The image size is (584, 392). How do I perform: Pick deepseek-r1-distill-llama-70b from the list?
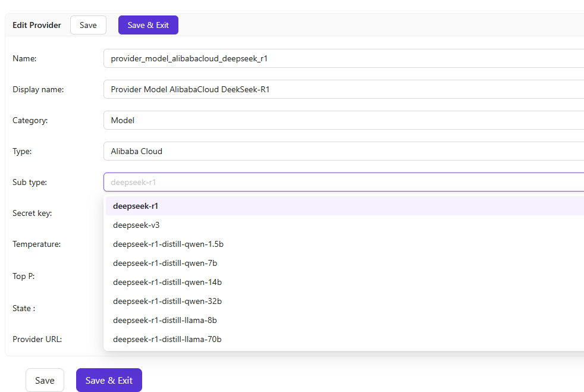(168, 339)
